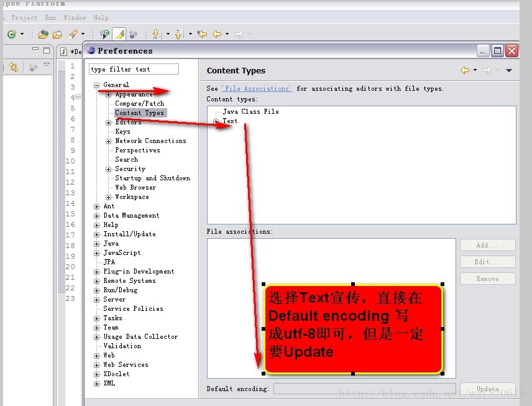Expand the Network Connections node
Screen dimensions: 532x406
108,141
